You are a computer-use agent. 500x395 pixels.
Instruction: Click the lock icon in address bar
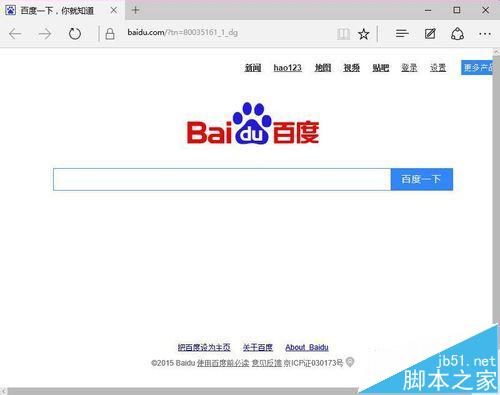110,34
